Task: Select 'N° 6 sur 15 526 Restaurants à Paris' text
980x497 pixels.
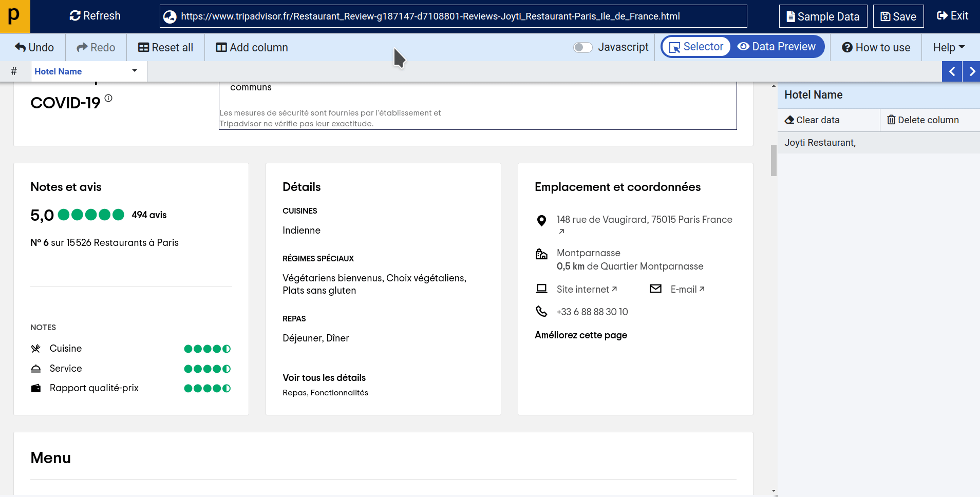Action: (104, 242)
